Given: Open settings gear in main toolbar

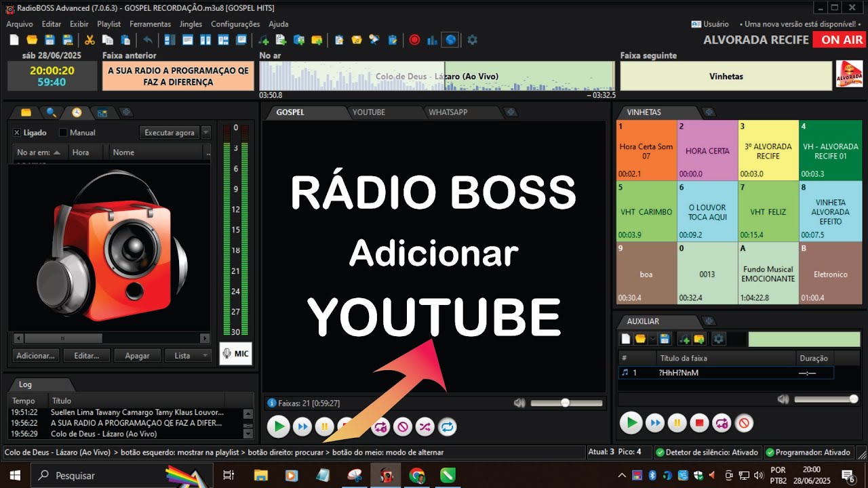Looking at the screenshot, I should pyautogui.click(x=472, y=40).
